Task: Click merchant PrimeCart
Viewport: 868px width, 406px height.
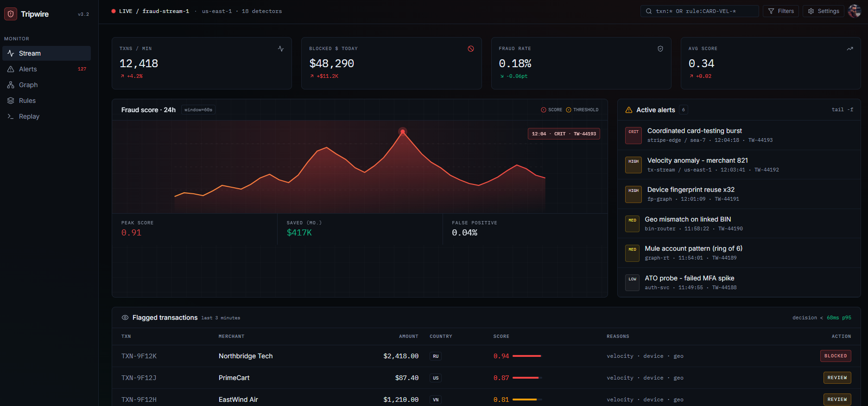Action: (234, 378)
